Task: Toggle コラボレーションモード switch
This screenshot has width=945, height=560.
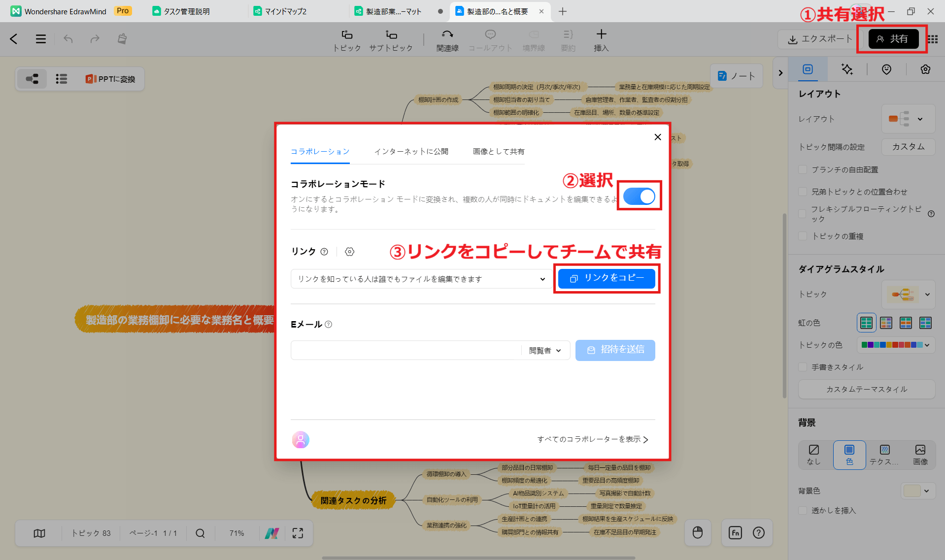Action: pos(639,196)
